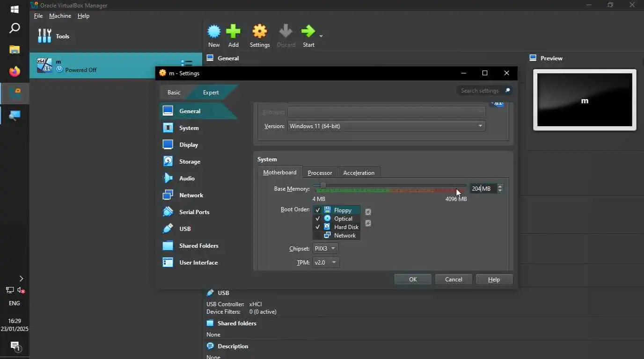Toggle the Optical boot device checkbox
The height and width of the screenshot is (359, 644).
tap(318, 219)
